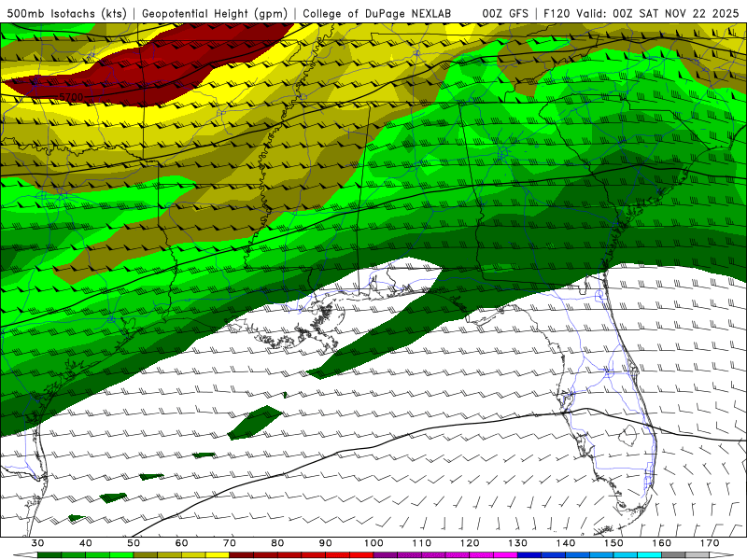747x560 pixels.
Task: Click the 'College of DuPage NEXLAB' label
Action: pyautogui.click(x=377, y=13)
